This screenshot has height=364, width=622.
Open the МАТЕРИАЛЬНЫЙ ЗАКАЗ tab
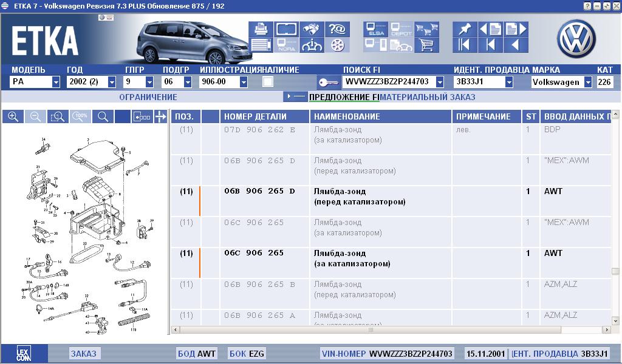tap(428, 97)
